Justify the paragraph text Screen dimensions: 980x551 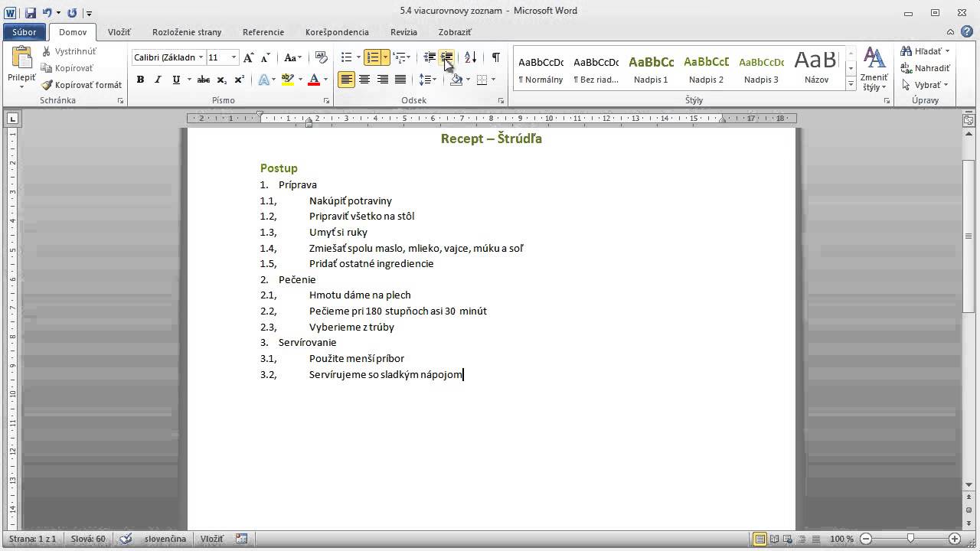click(x=400, y=80)
